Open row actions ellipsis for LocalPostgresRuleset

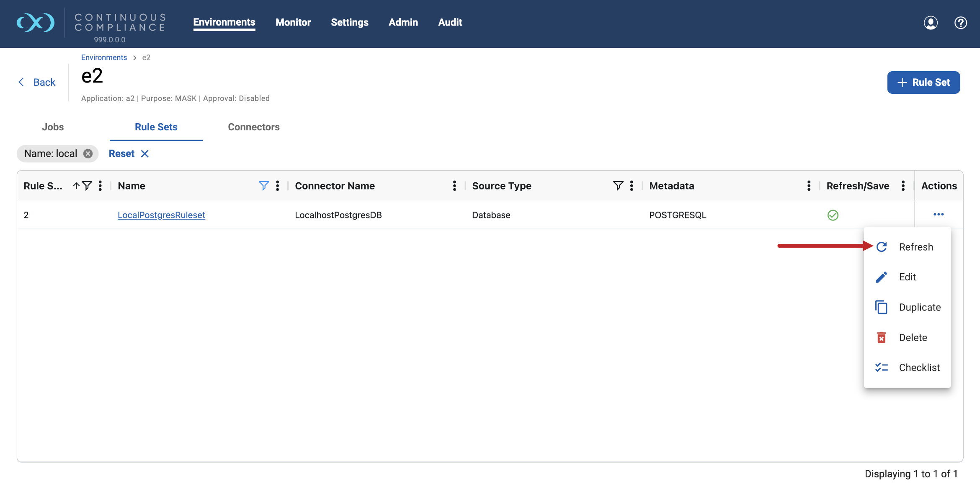coord(939,215)
